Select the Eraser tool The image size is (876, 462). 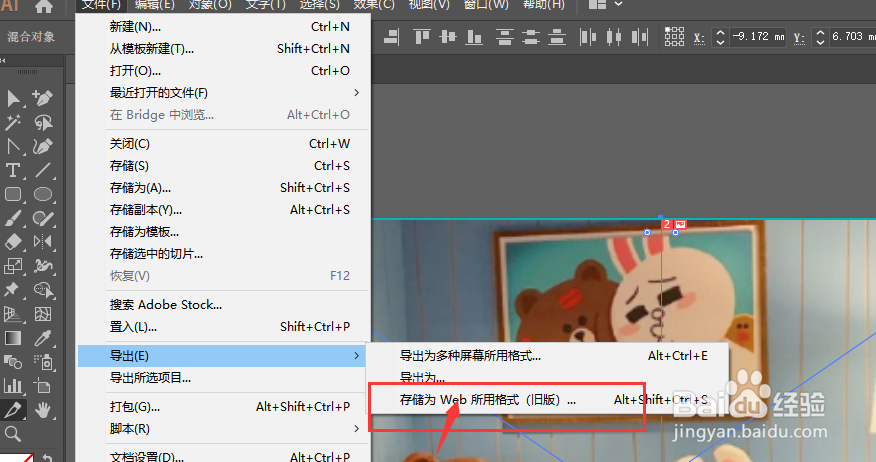point(13,242)
